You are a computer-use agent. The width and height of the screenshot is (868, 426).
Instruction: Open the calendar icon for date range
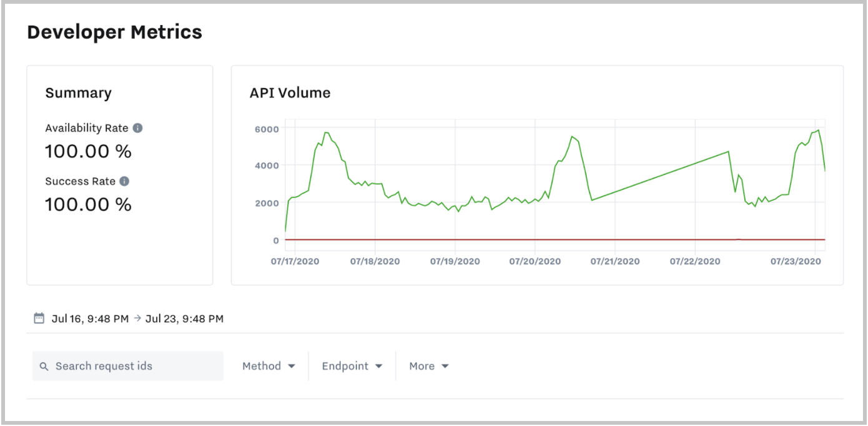[x=39, y=319]
